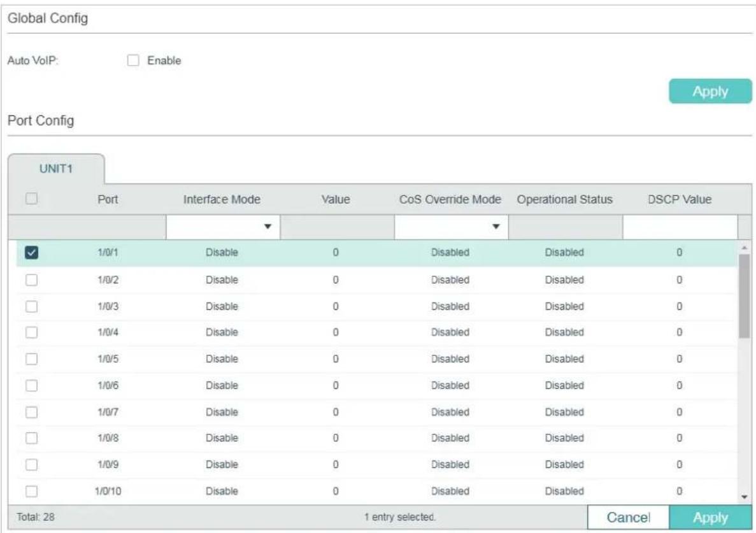Select port cell 1/0/3
The image size is (756, 533).
point(108,306)
